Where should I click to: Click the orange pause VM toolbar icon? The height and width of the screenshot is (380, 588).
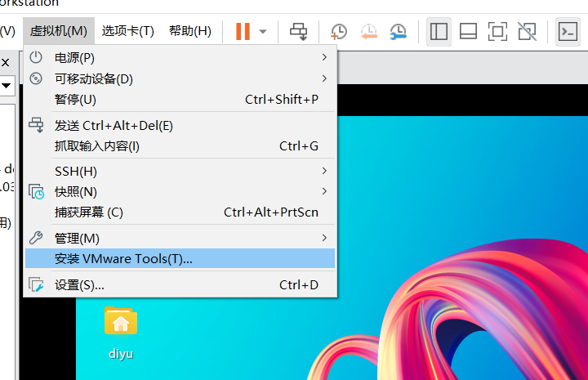tap(243, 31)
